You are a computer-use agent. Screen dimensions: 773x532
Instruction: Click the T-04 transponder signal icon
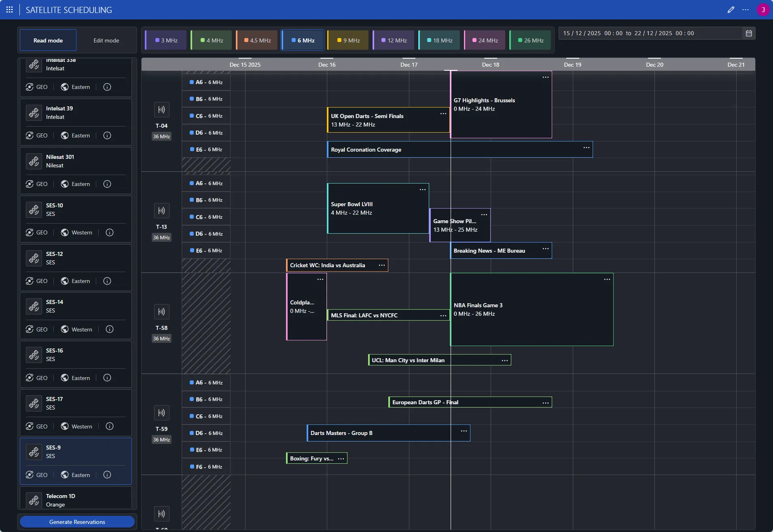tap(161, 110)
